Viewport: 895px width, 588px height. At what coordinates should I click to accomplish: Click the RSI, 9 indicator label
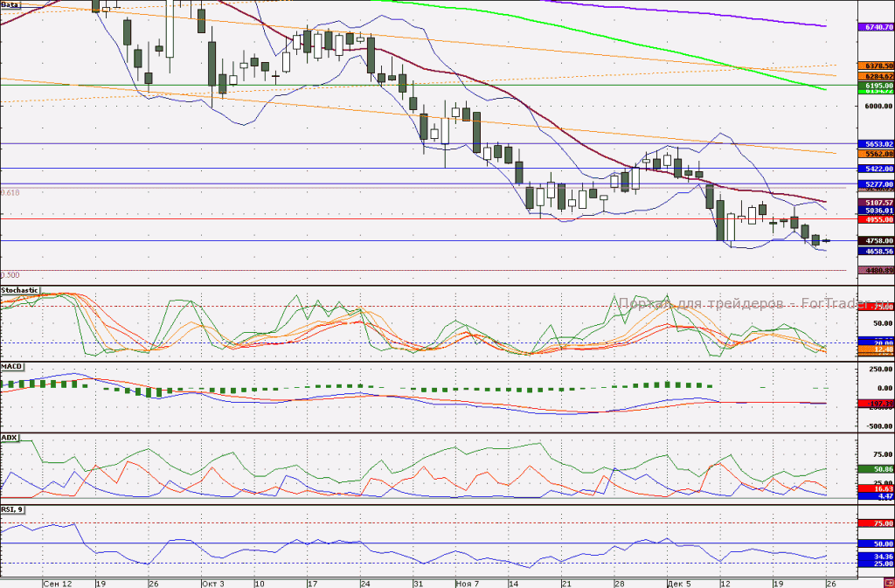pyautogui.click(x=12, y=509)
